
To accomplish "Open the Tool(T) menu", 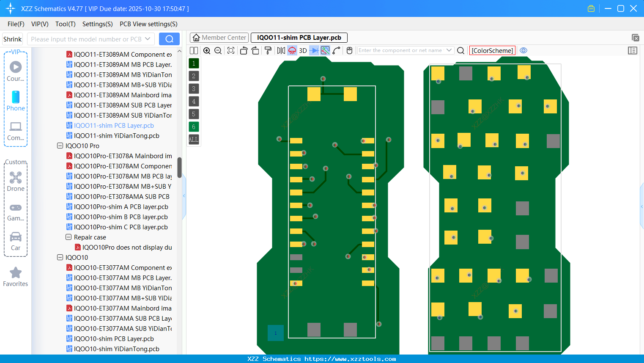I will (65, 24).
